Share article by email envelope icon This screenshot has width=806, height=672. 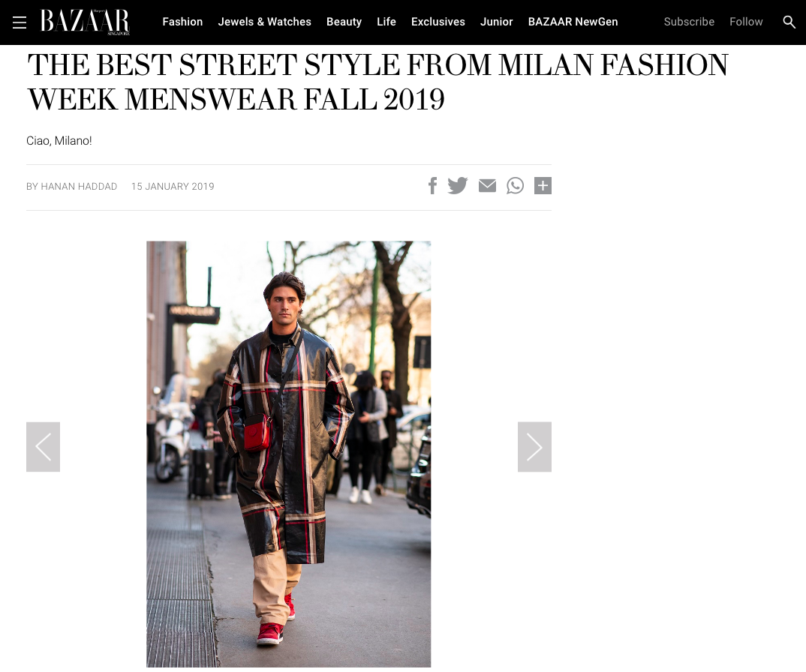click(487, 185)
